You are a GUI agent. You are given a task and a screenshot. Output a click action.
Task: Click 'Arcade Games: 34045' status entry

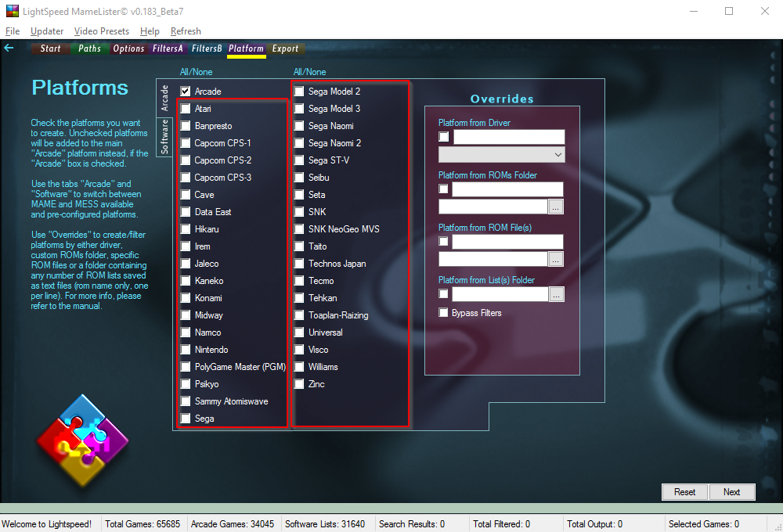[x=233, y=524]
